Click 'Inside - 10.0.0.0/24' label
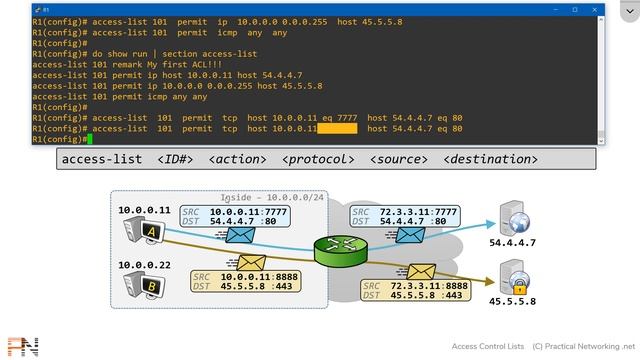Image resolution: width=640 pixels, height=360 pixels. [272, 198]
